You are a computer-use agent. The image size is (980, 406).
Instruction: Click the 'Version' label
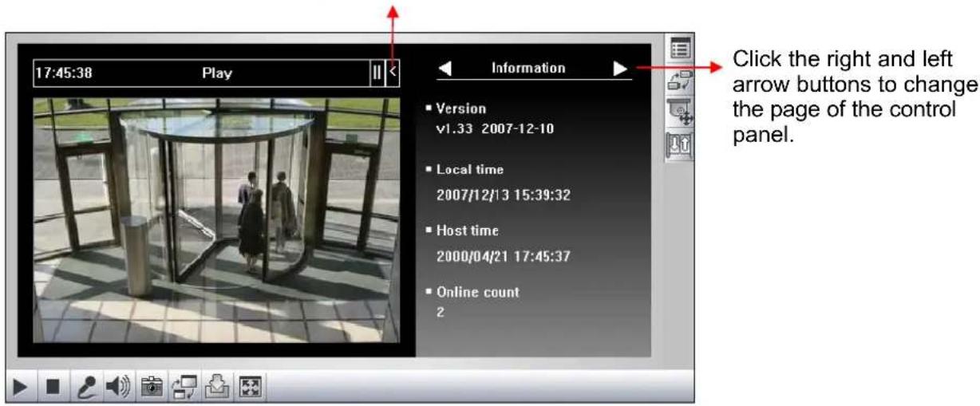pos(461,108)
